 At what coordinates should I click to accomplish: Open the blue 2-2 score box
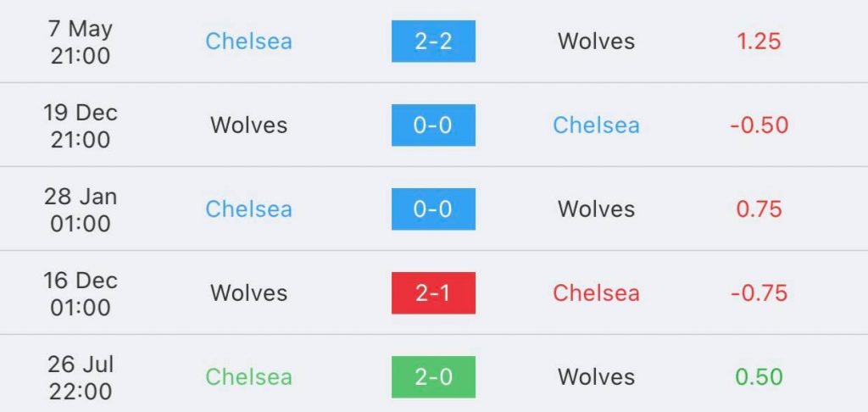(433, 42)
